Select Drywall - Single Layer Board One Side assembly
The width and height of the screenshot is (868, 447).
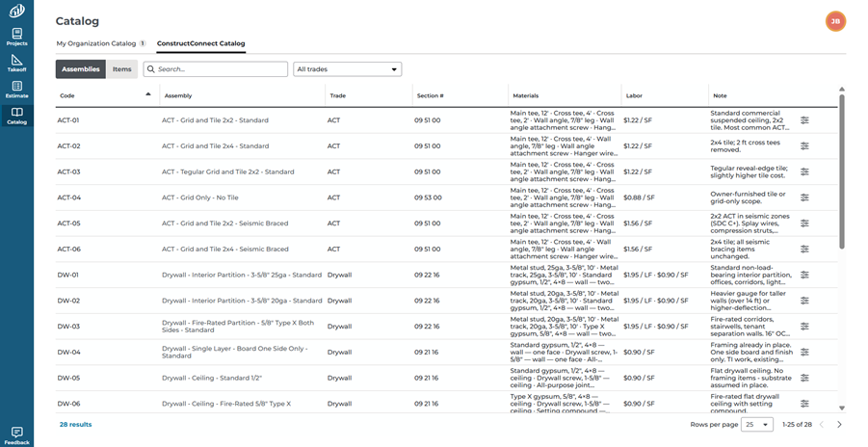[x=235, y=353]
